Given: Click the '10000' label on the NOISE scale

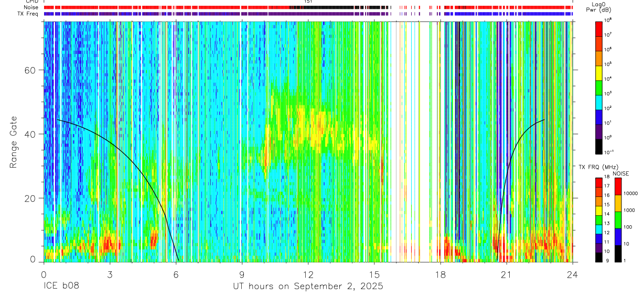Looking at the screenshot, I should coord(632,194).
